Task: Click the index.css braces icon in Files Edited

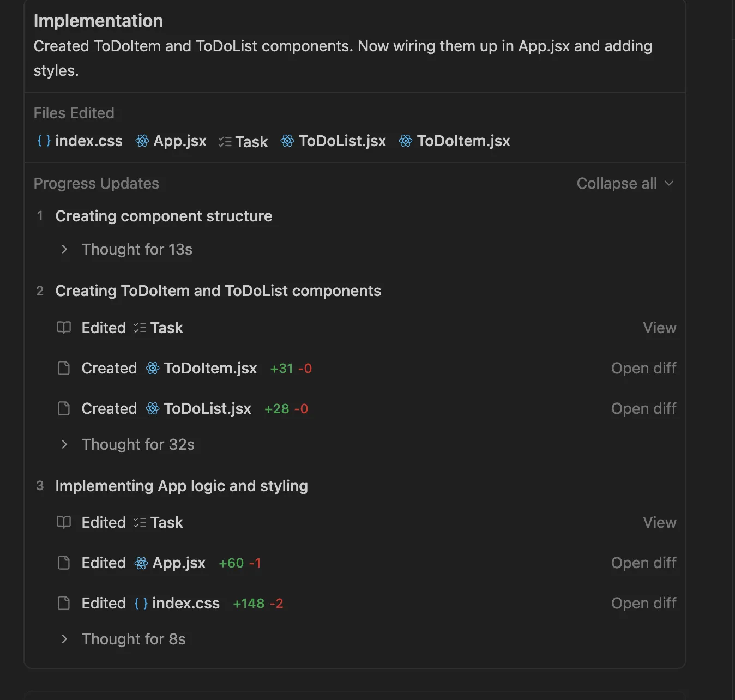Action: pos(44,141)
